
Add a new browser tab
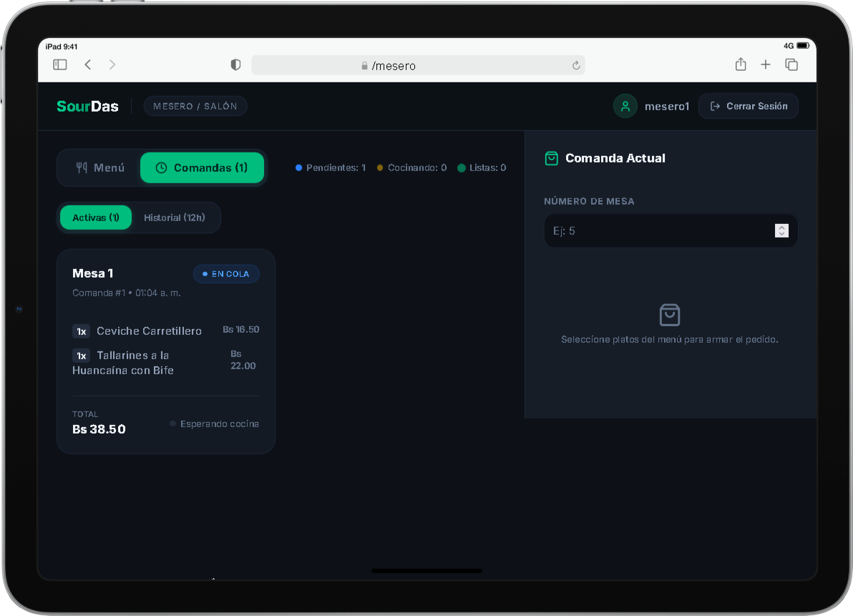tap(766, 64)
